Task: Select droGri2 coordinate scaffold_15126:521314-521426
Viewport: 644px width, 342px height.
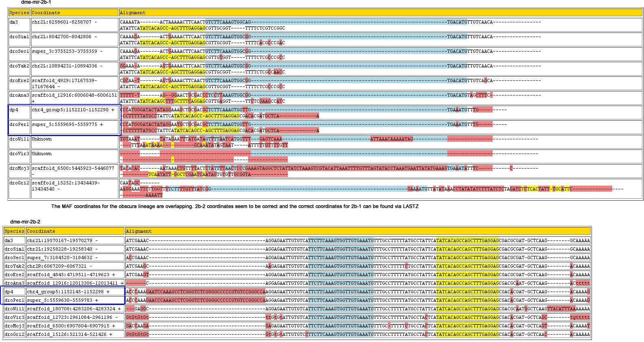Action: [69, 334]
